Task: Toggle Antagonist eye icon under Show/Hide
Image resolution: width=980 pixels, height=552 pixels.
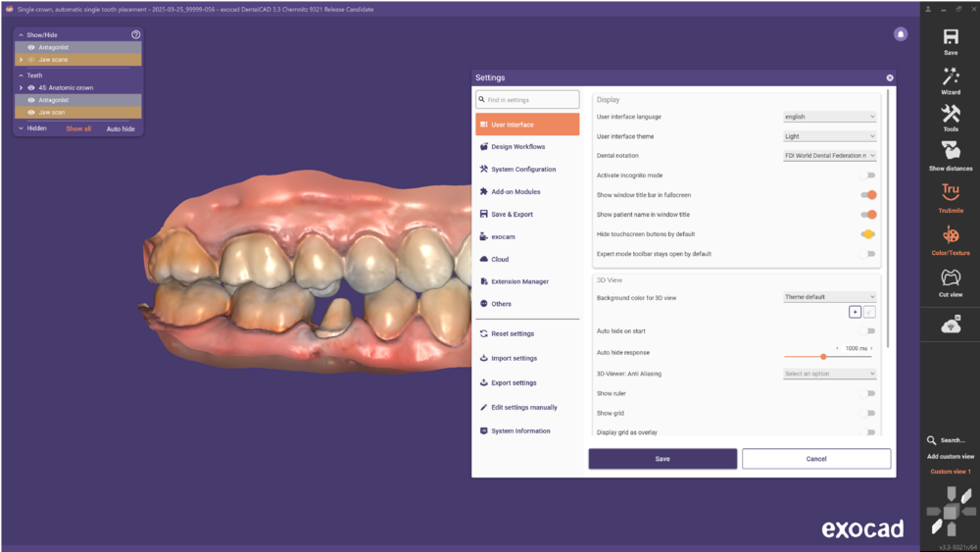Action: (x=31, y=47)
